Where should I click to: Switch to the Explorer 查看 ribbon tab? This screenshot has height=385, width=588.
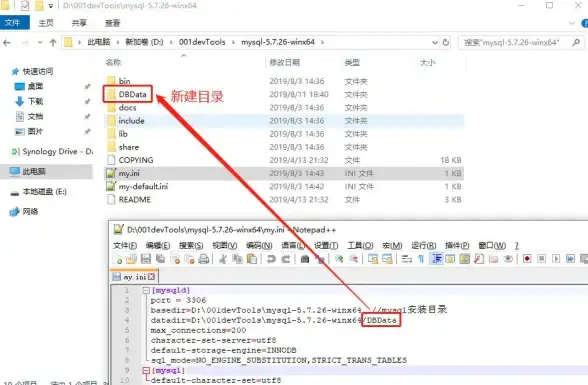pos(112,23)
